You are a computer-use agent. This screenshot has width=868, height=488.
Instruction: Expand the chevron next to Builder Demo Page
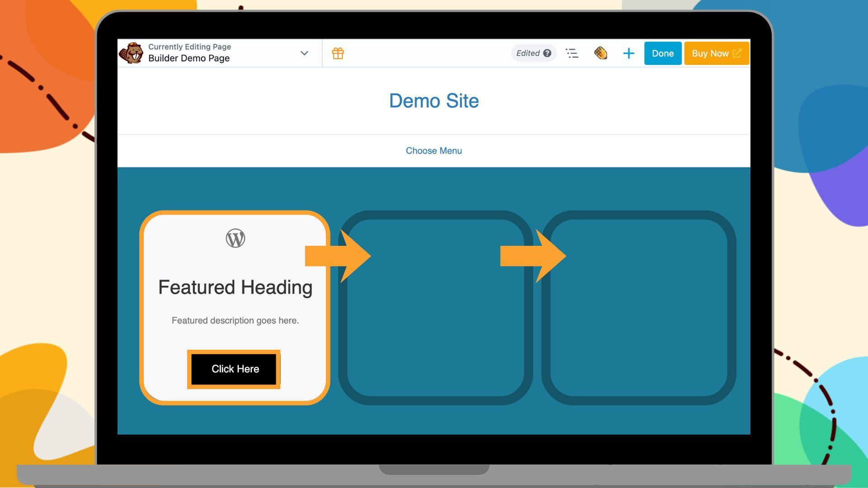click(304, 53)
